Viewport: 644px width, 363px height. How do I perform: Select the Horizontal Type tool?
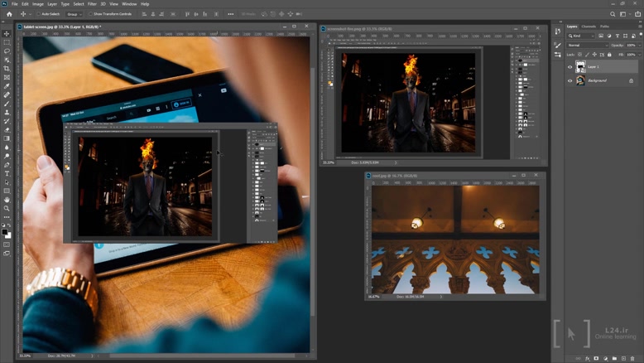coord(7,173)
